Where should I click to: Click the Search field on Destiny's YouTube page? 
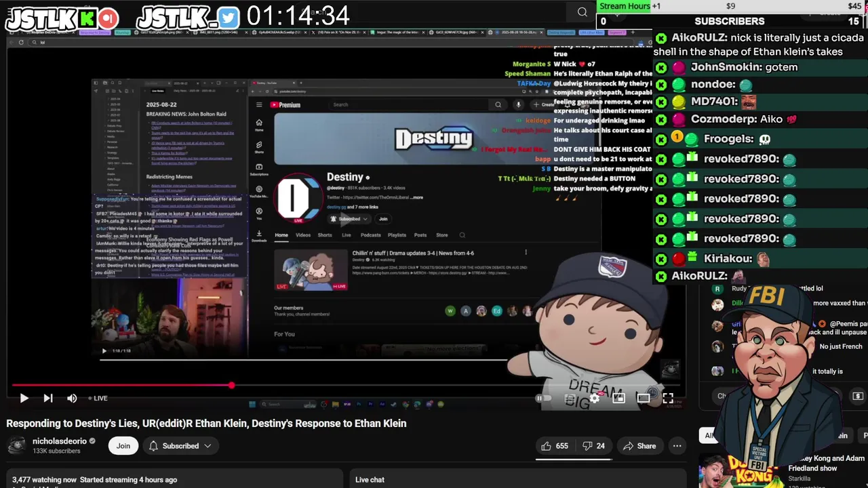point(409,104)
